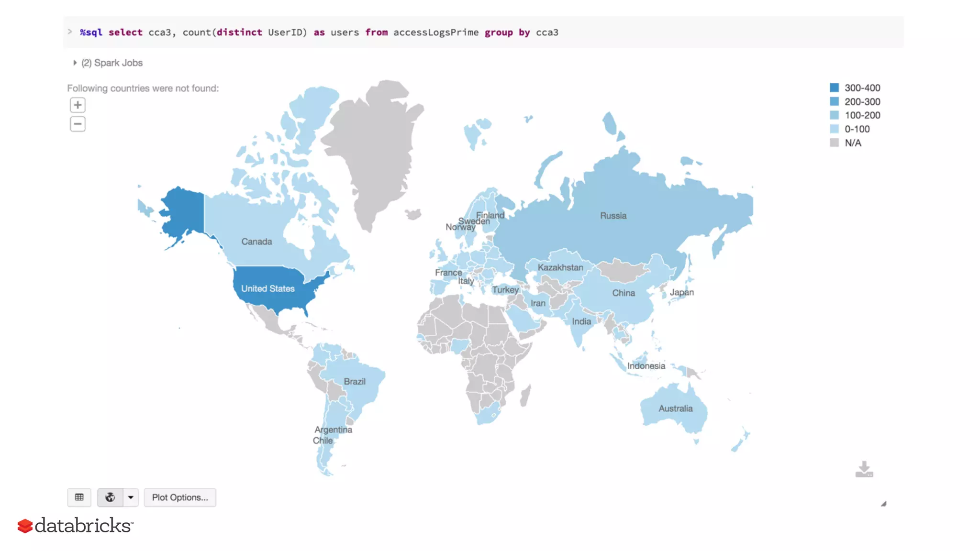Click the cell prompt chevron icon

point(70,32)
